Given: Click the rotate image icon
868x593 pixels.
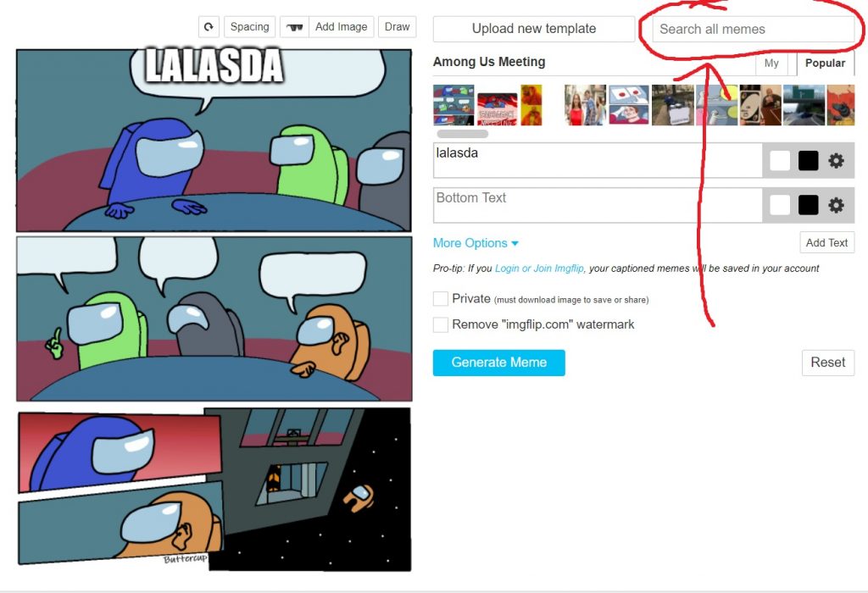Looking at the screenshot, I should pos(209,27).
